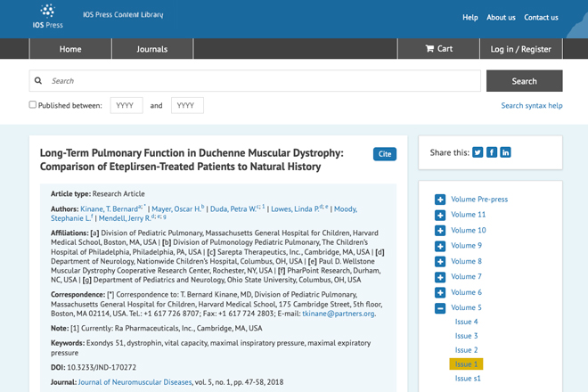Collapse Volume 5 minus icon
588x392 pixels.
[x=440, y=308]
